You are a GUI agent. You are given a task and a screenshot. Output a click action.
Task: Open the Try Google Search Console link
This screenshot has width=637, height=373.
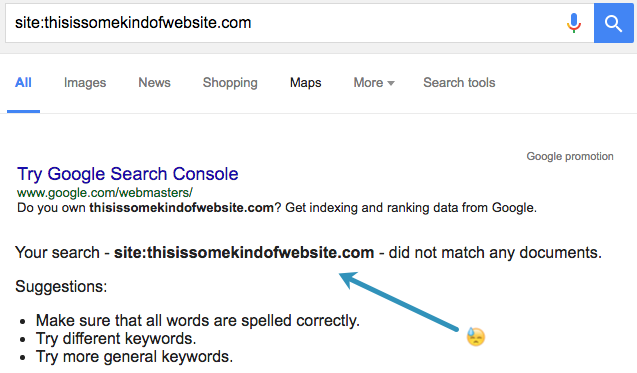click(128, 174)
